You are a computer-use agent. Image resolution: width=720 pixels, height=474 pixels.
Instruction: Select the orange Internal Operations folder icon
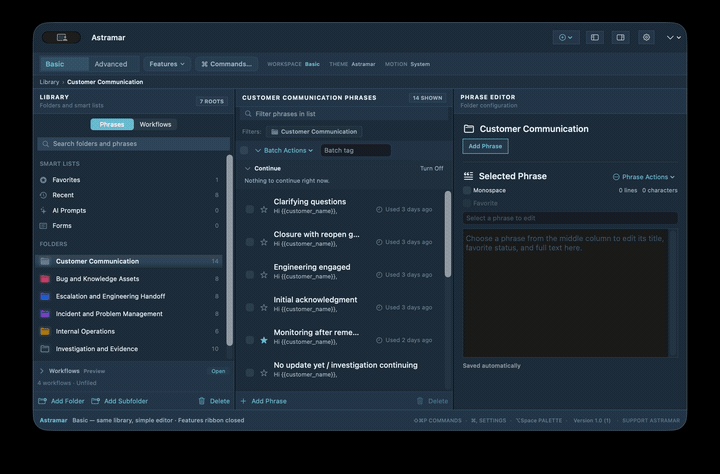pyautogui.click(x=45, y=331)
